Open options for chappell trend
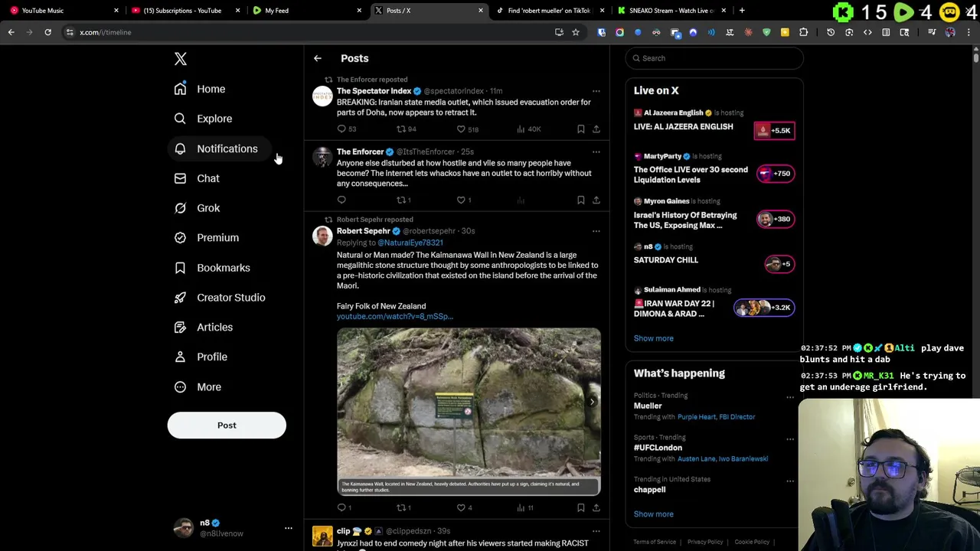This screenshot has height=551, width=980. point(789,481)
